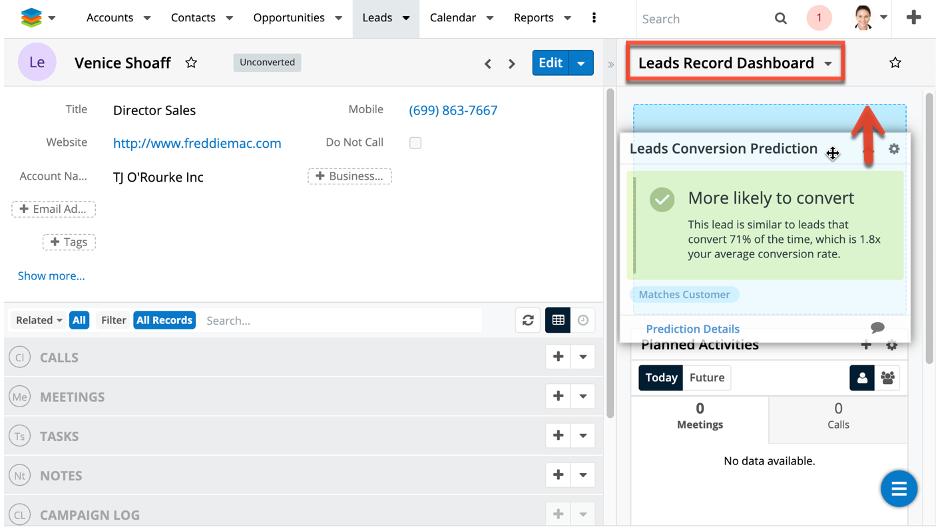The image size is (936, 528).
Task: Open the blue floating action menu button
Action: coord(899,489)
